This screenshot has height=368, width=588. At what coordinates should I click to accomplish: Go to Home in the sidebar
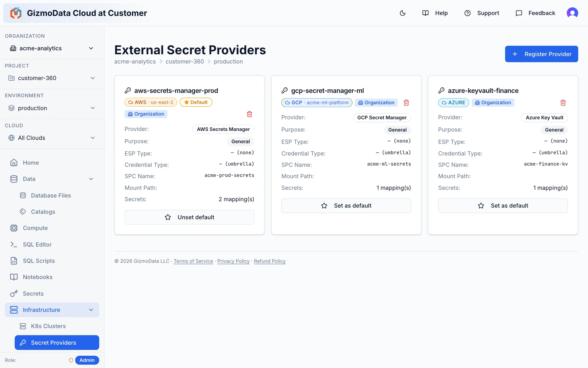pyautogui.click(x=52, y=163)
